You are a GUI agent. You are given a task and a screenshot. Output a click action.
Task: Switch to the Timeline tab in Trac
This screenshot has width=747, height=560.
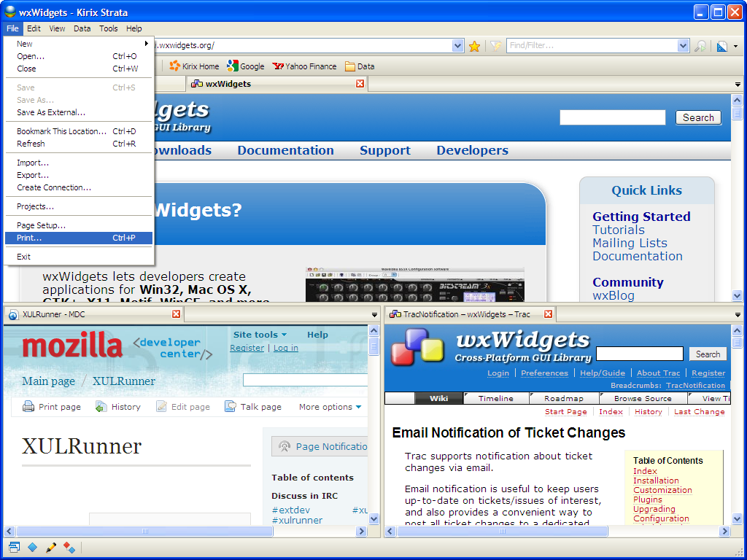pyautogui.click(x=496, y=398)
